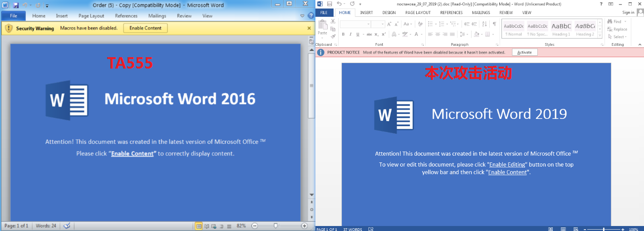Click Replace button in Editing group
Image resolution: width=644 pixels, height=231 pixels.
pyautogui.click(x=618, y=29)
